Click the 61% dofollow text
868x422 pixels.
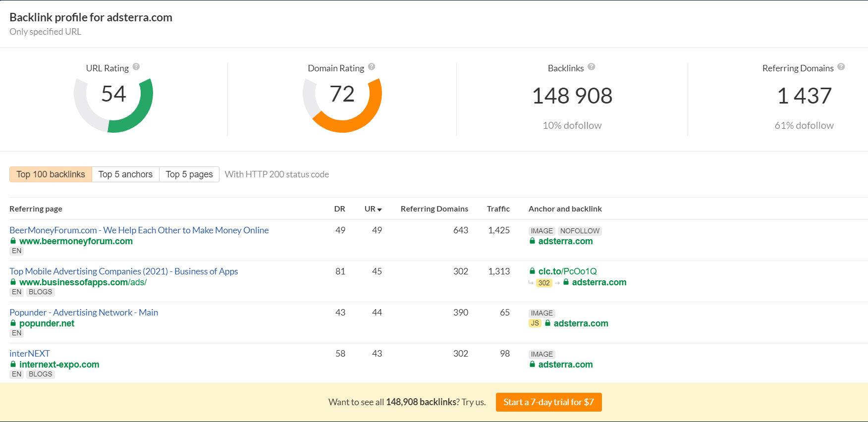(804, 125)
